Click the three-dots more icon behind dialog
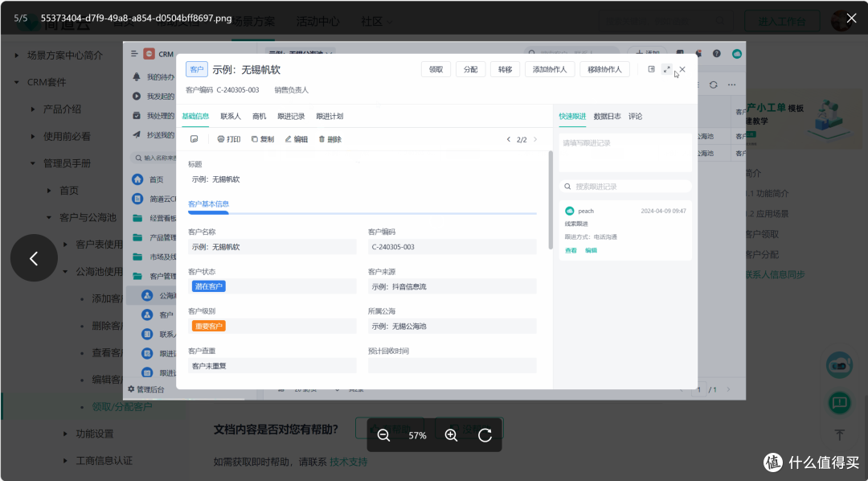 [x=732, y=84]
